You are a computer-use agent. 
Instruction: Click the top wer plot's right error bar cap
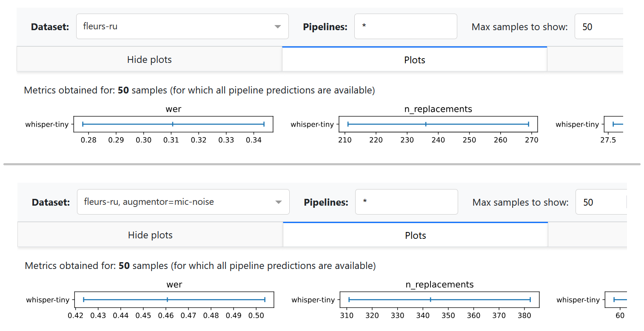click(264, 124)
